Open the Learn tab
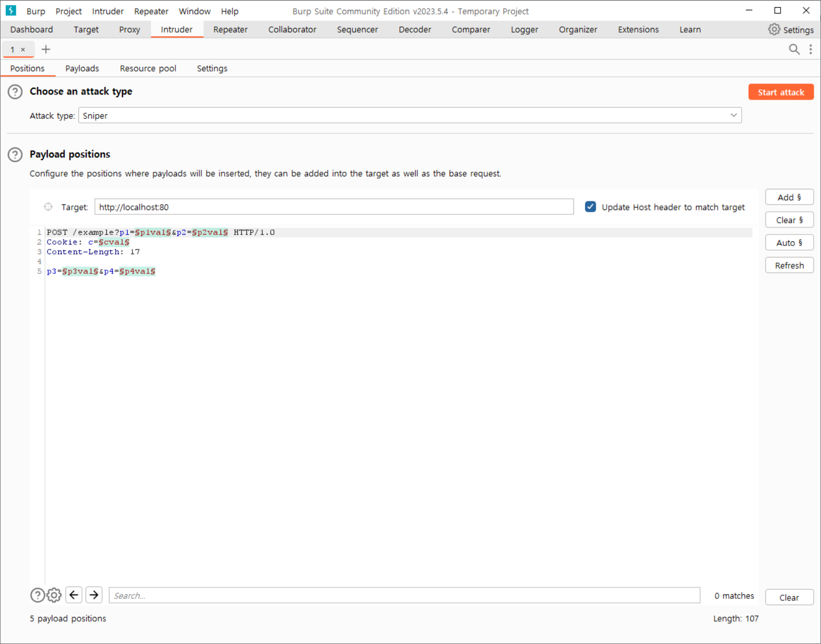The image size is (821, 644). tap(690, 30)
